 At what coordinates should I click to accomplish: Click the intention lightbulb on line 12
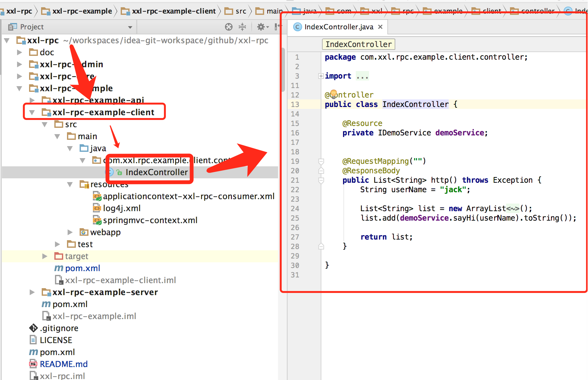[x=334, y=94]
